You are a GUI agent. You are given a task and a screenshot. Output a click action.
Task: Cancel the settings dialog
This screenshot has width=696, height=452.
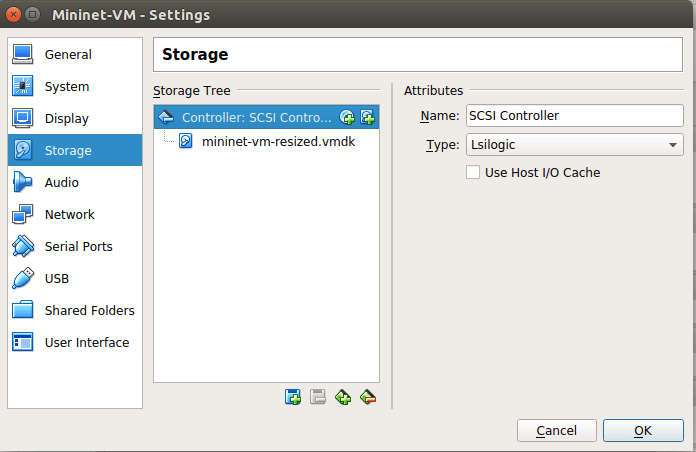click(x=556, y=430)
